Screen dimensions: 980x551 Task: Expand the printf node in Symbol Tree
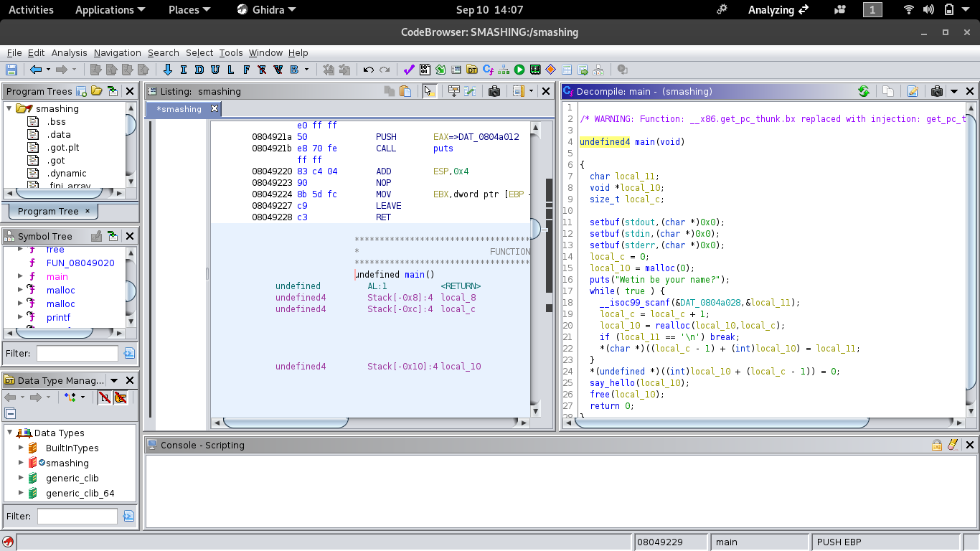[21, 317]
